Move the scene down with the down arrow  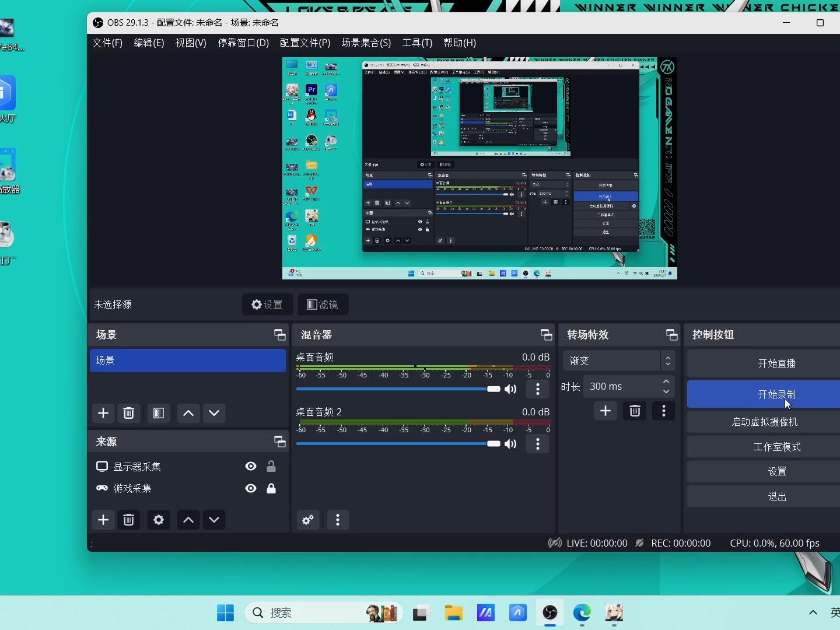pyautogui.click(x=214, y=413)
